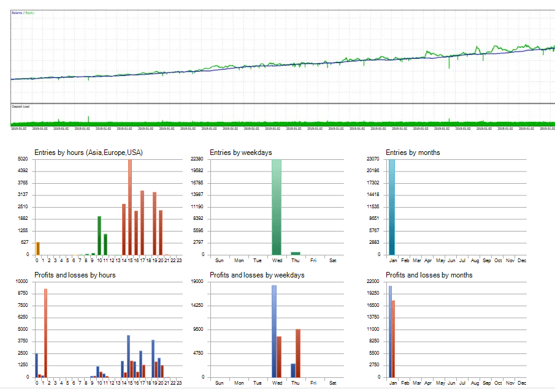Click the Wednesday bar in Entries by weekdays
The image size is (555, 392).
277,208
